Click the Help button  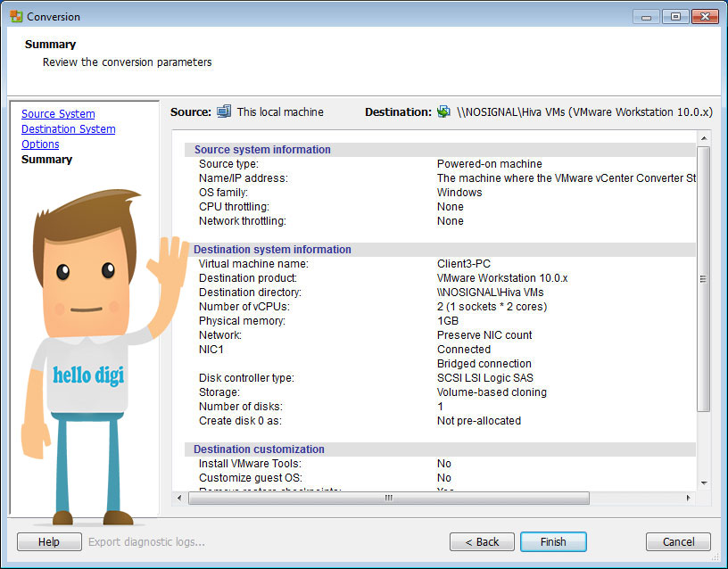coord(49,541)
